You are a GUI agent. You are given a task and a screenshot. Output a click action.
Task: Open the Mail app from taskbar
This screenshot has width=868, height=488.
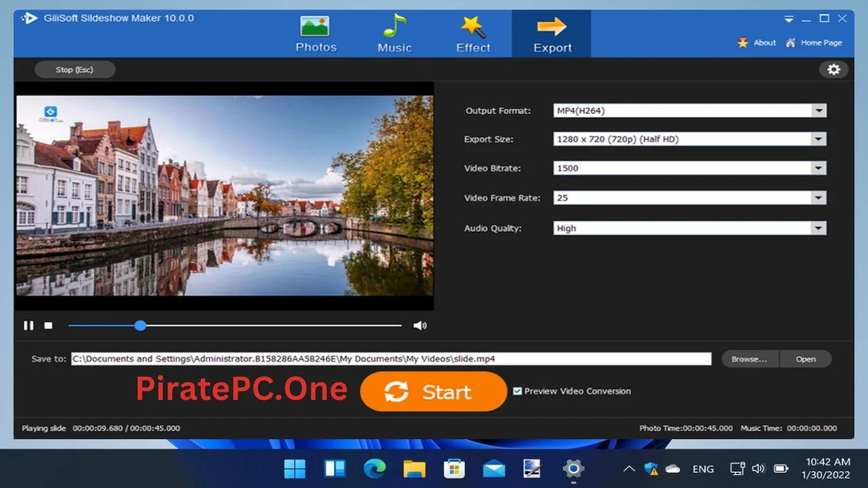tap(494, 468)
